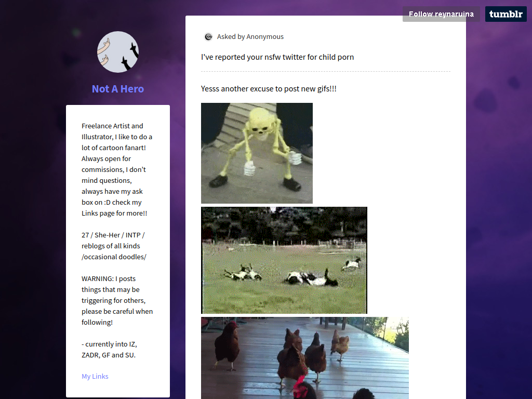Click the reply text about new gifs
This screenshot has width=532, height=399.
[x=269, y=89]
